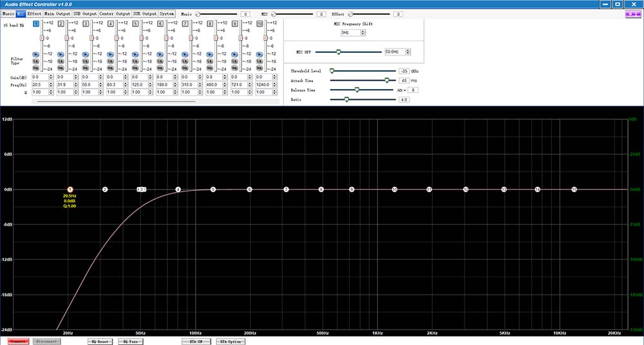Viewport: 644px width, 345px height.
Task: Select band 9 Low Shelf filter
Action: click(234, 61)
